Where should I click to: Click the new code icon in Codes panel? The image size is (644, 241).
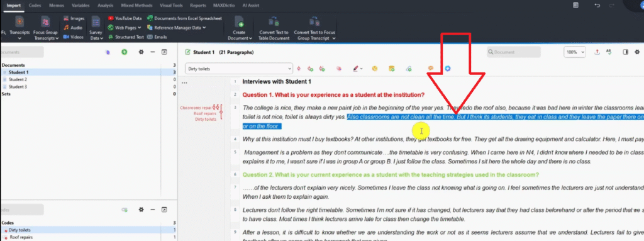point(124,210)
